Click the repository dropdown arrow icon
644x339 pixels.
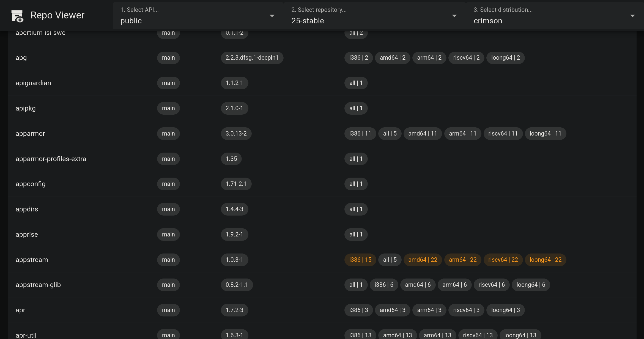coord(454,16)
